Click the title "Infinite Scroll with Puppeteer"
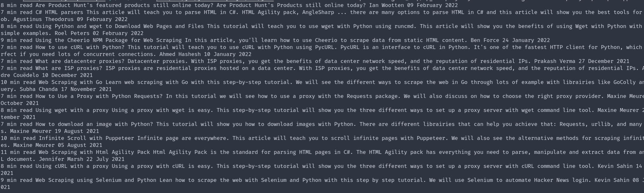Viewport: 644px width, 193px height. pyautogui.click(x=86, y=138)
